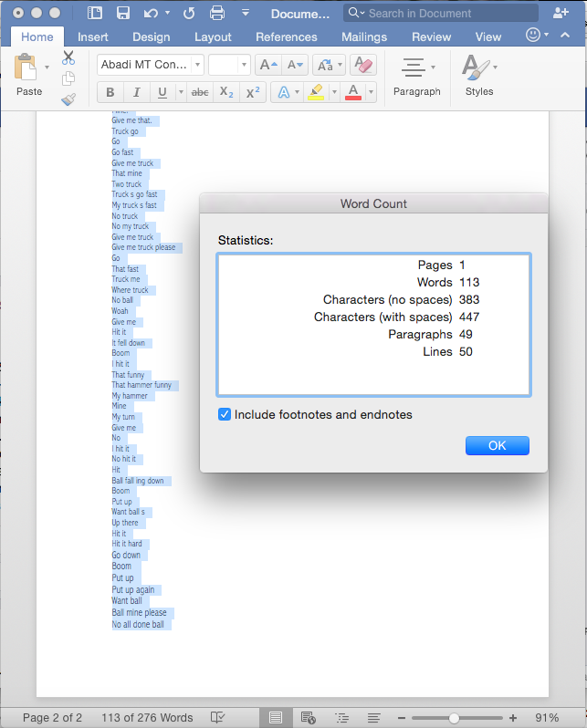The image size is (587, 728).
Task: Click the zoom slider handle
Action: (x=454, y=718)
